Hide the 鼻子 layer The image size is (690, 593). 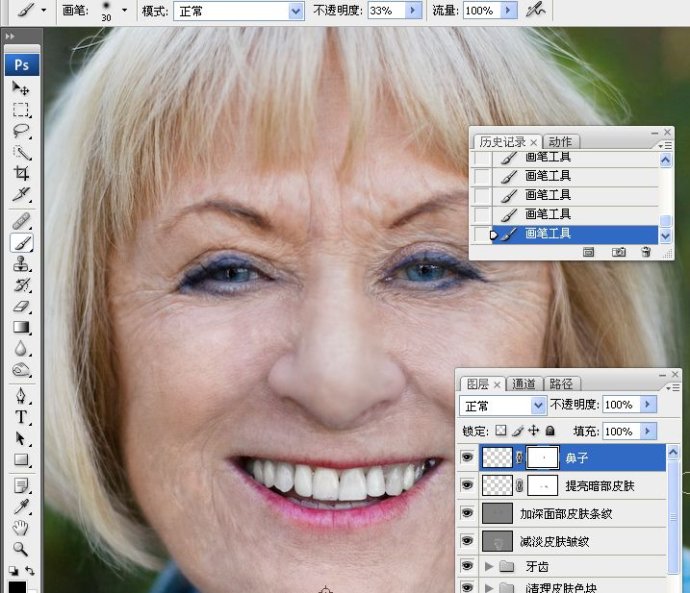pyautogui.click(x=467, y=457)
